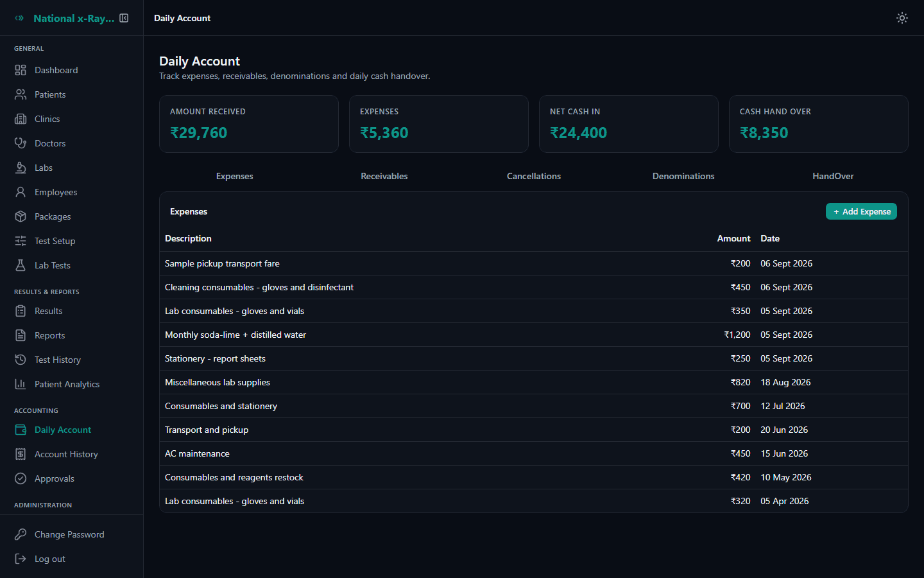Select 'Cleaning consumables - gloves and disinfectant' row
Viewport: 924px width, 578px height.
tap(534, 287)
